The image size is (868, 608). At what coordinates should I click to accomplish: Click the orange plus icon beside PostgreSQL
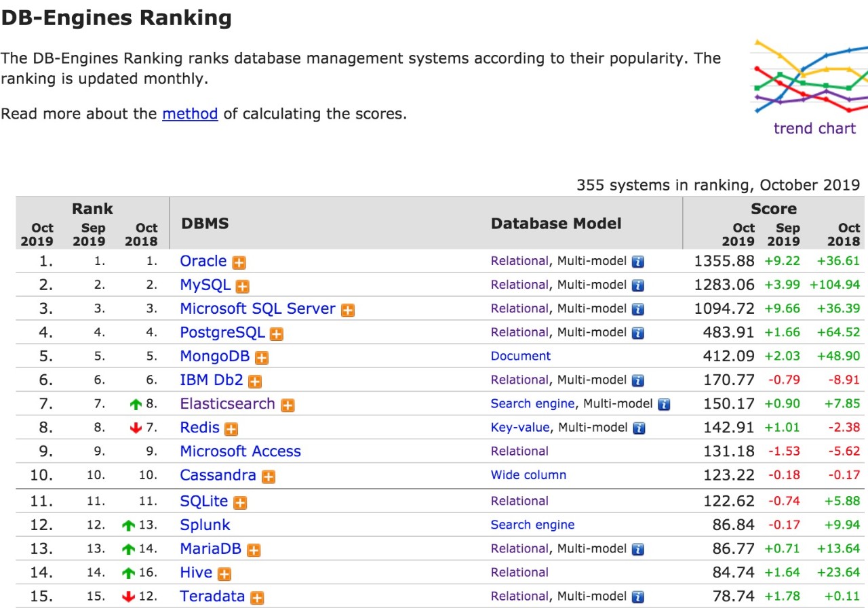[x=277, y=334]
